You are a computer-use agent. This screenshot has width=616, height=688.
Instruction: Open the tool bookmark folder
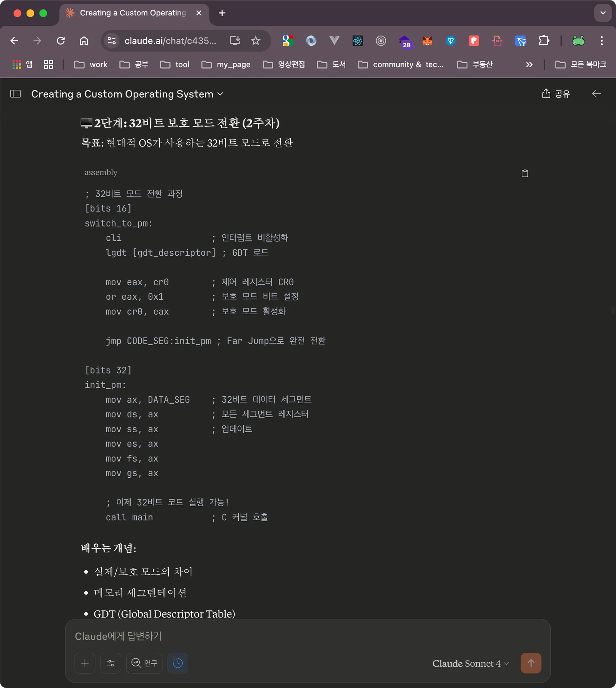point(175,65)
